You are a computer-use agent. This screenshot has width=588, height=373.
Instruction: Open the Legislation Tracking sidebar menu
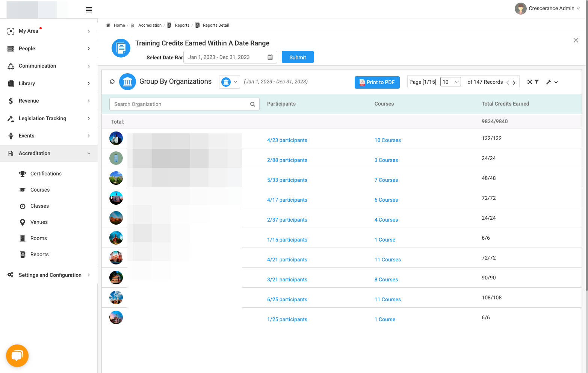click(x=49, y=118)
